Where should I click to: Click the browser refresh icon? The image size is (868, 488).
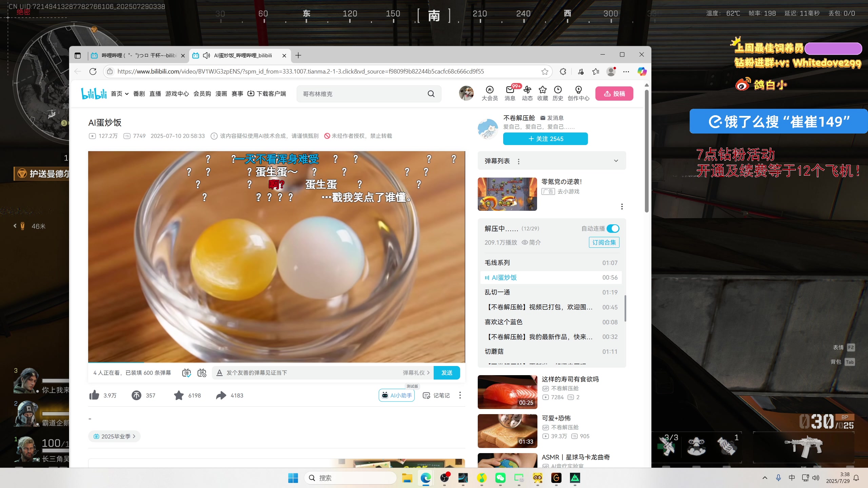[x=93, y=72]
